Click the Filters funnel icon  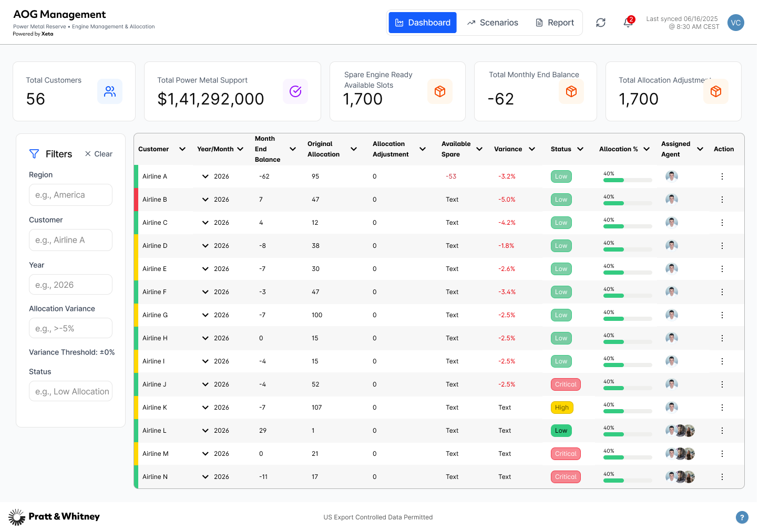click(x=34, y=154)
